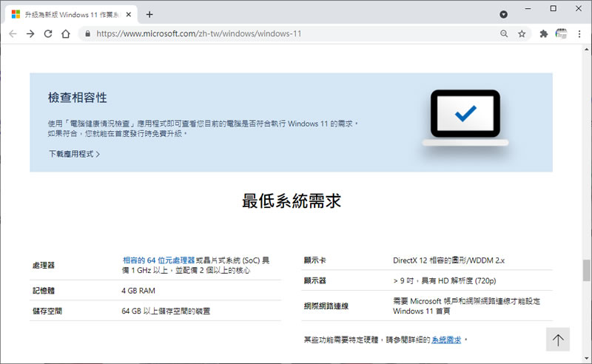The height and width of the screenshot is (364, 592).
Task: Click the 記憶體 row label
Action: 44,291
